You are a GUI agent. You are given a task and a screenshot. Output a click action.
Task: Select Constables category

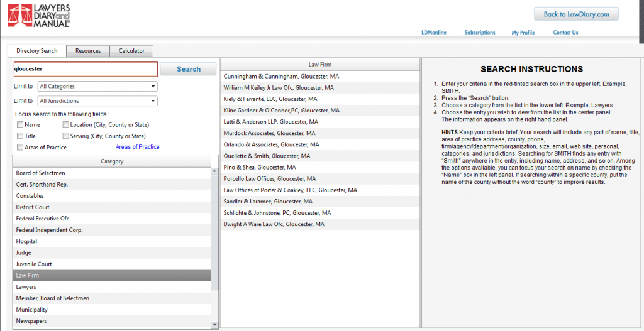(x=112, y=196)
